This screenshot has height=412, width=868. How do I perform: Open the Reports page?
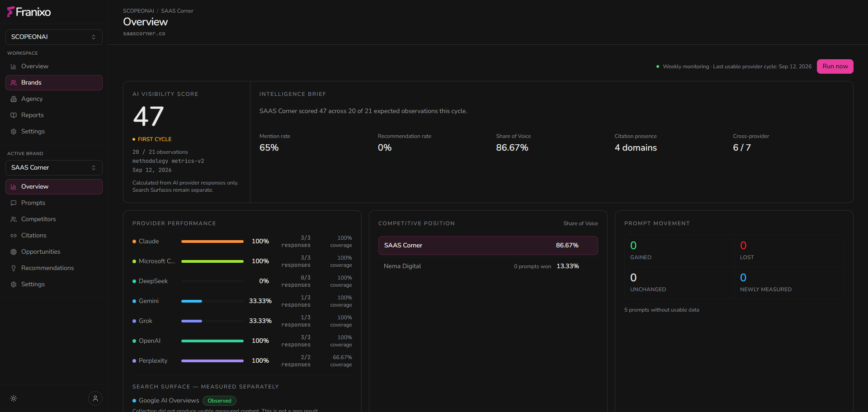[x=54, y=115]
